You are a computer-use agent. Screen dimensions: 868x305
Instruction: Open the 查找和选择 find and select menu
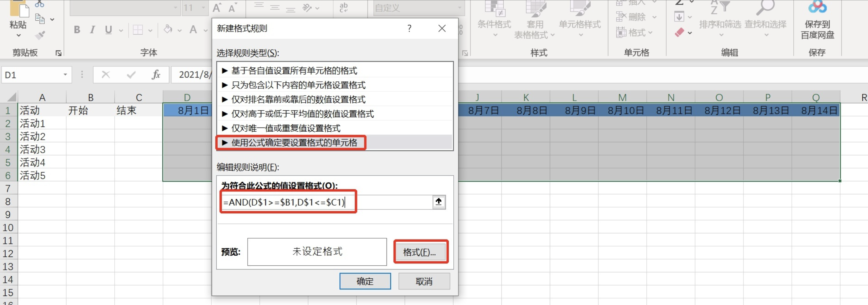pos(765,18)
